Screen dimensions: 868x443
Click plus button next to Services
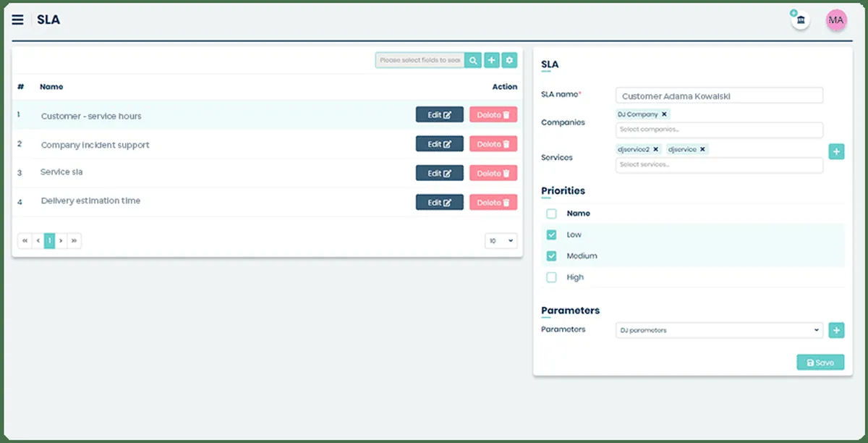click(x=836, y=151)
